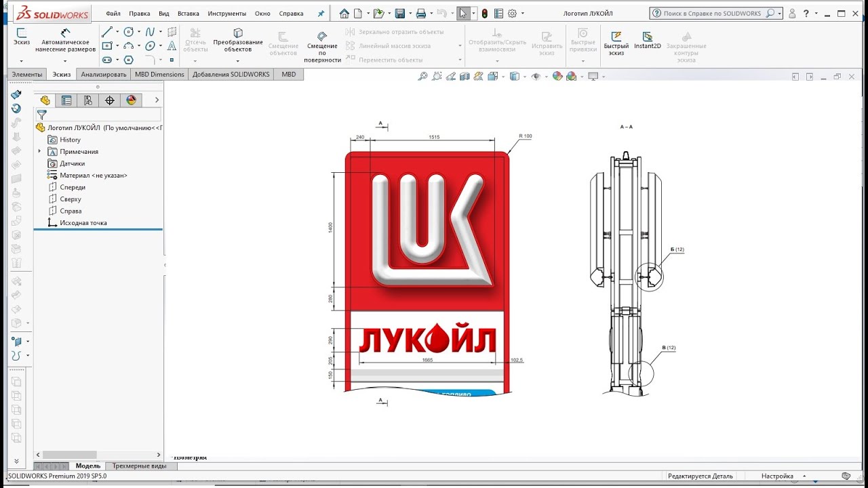The height and width of the screenshot is (488, 868).
Task: Select the sketch Text tool
Action: (x=172, y=46)
